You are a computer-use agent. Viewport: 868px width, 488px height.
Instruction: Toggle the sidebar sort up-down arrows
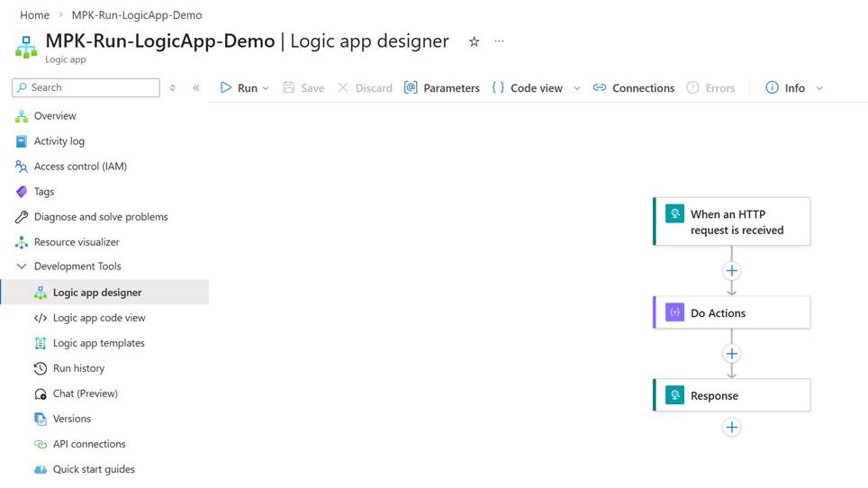(172, 87)
